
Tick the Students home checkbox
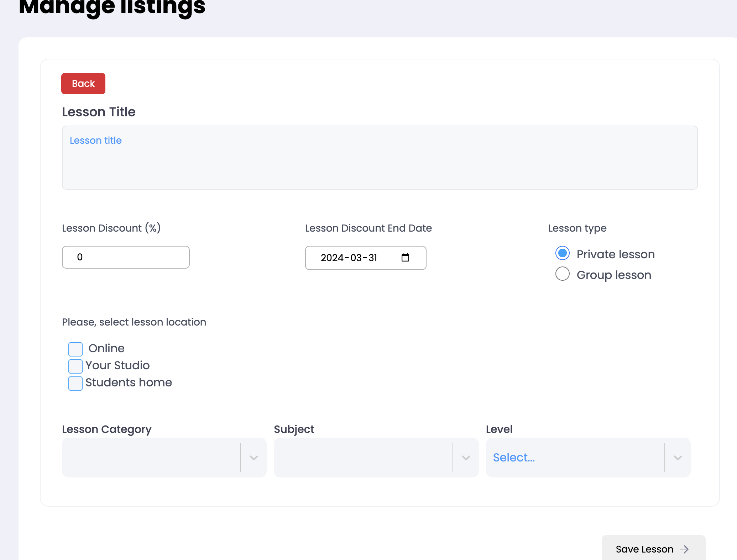(x=75, y=383)
